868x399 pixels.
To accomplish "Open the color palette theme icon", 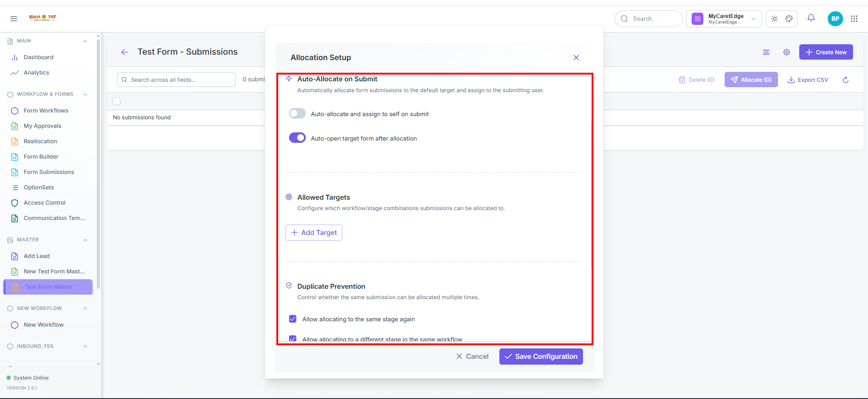I will click(789, 19).
